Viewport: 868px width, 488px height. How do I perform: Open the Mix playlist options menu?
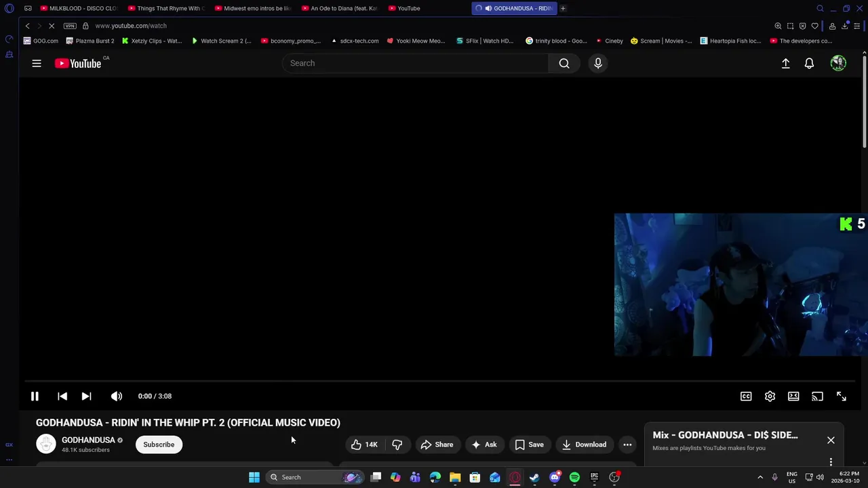click(x=831, y=462)
